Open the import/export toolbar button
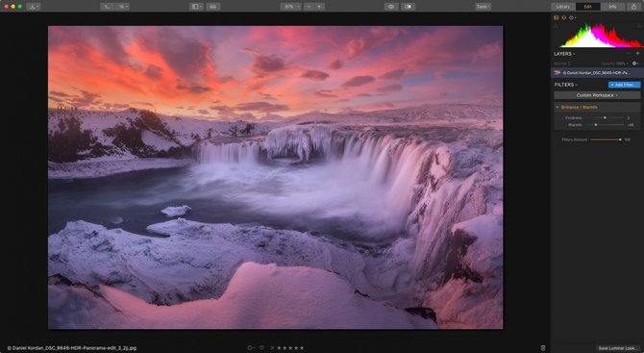 click(x=34, y=7)
